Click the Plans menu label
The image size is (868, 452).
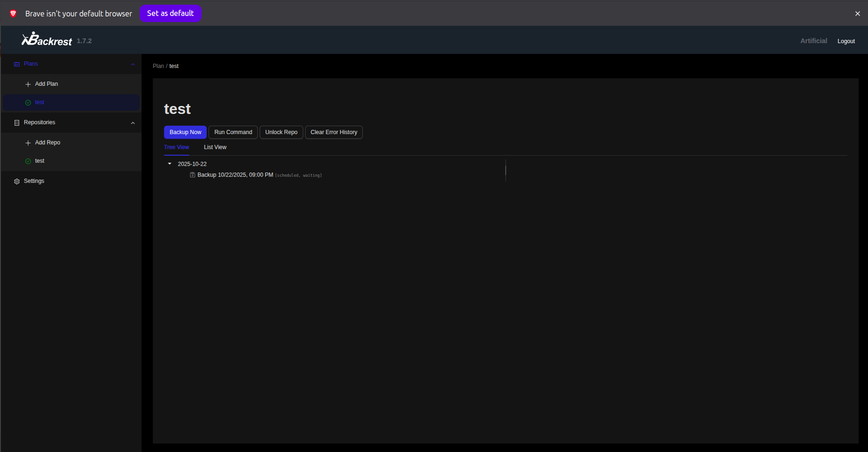pyautogui.click(x=31, y=64)
